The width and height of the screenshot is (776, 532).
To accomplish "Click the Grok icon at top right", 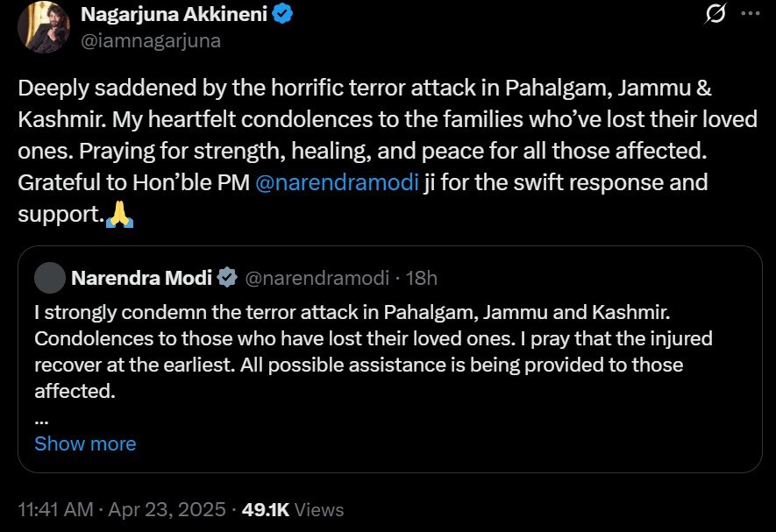I will 715,15.
